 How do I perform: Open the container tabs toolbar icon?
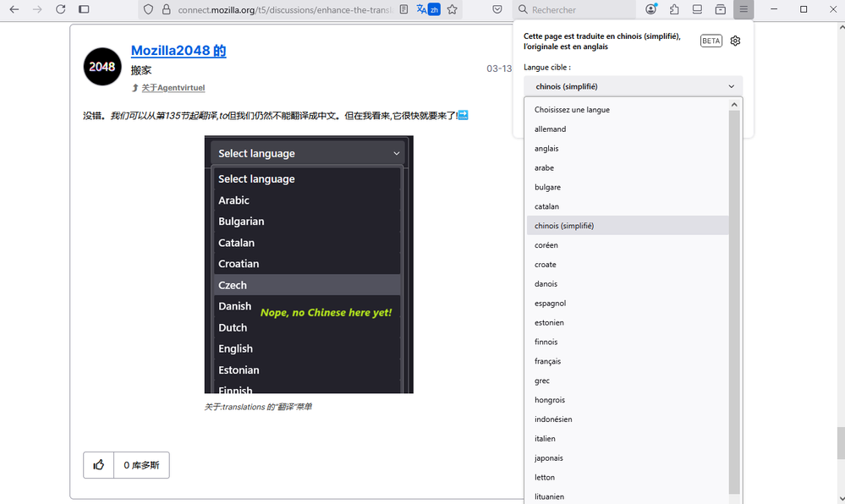pos(721,9)
